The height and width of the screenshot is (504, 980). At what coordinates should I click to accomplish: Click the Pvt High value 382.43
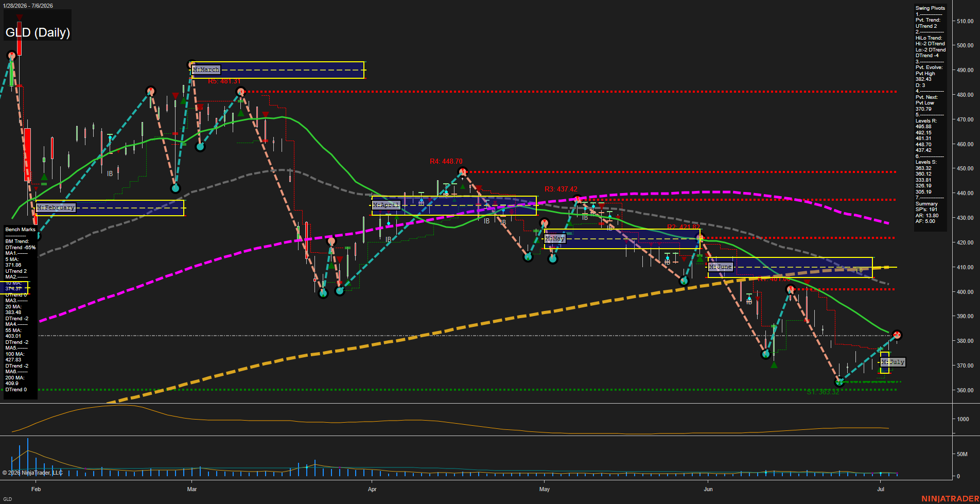pyautogui.click(x=923, y=79)
